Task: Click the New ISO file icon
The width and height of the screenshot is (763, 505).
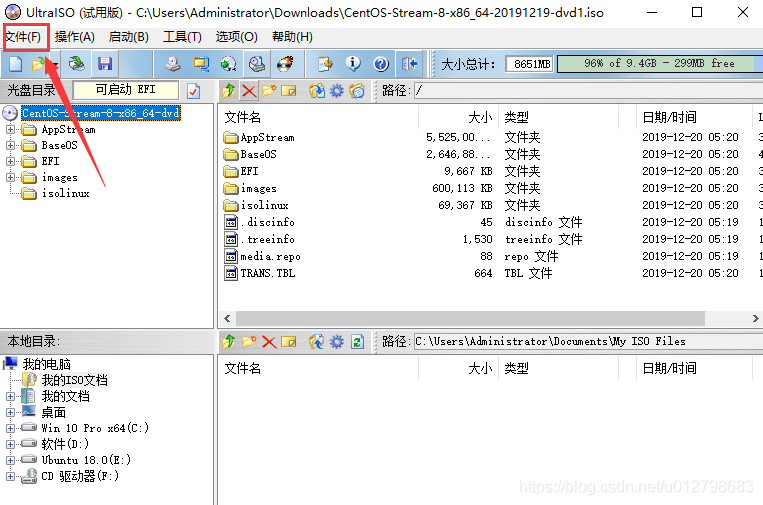Action: (16, 64)
